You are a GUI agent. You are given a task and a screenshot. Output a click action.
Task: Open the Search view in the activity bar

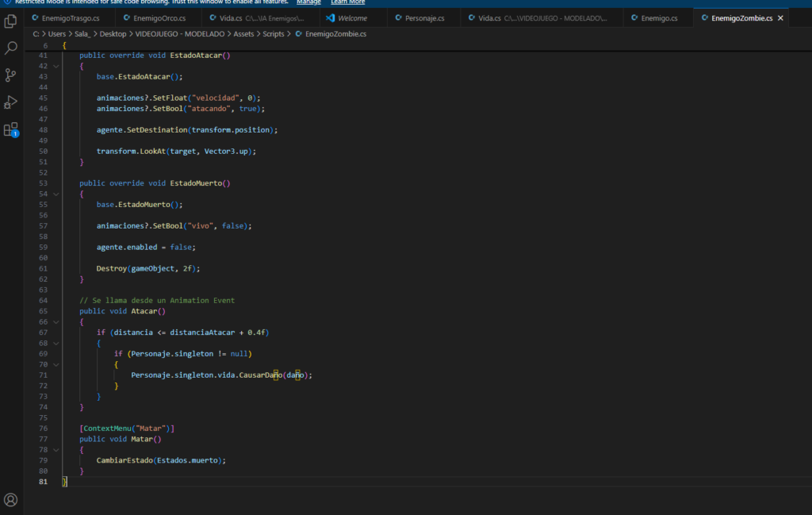(x=11, y=48)
